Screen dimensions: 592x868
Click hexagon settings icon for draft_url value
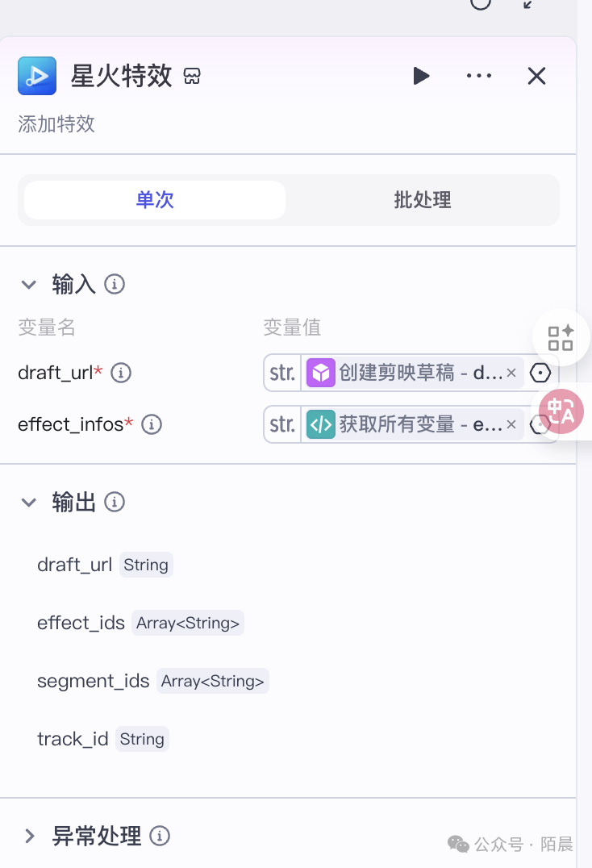[x=540, y=373]
